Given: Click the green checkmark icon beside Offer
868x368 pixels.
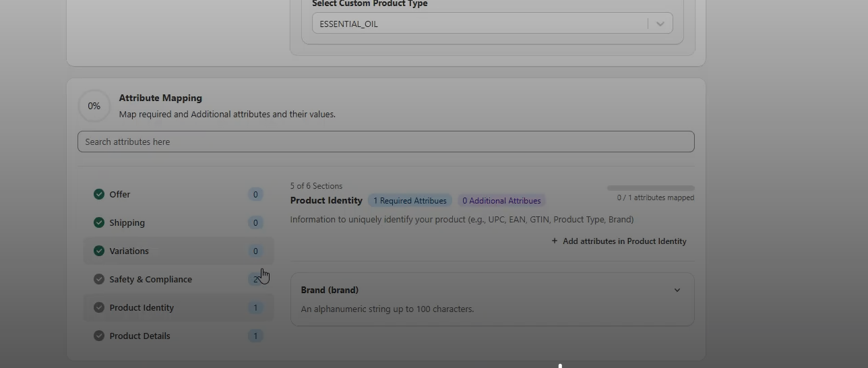Looking at the screenshot, I should click(99, 194).
